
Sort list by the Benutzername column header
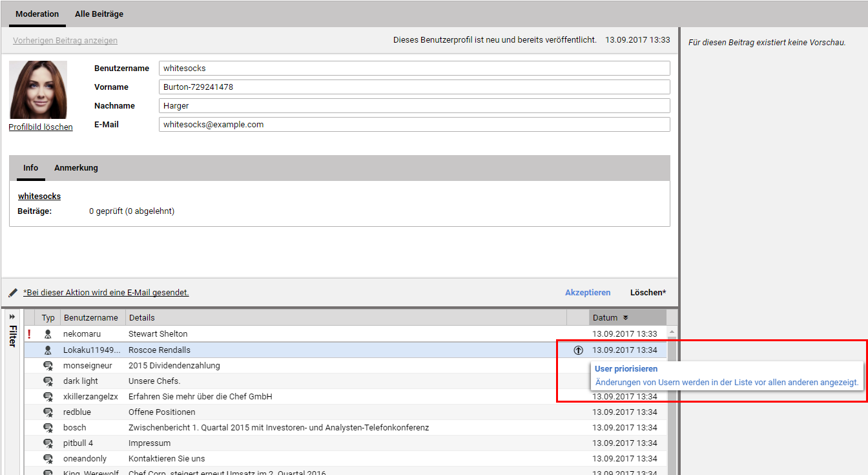pyautogui.click(x=90, y=318)
